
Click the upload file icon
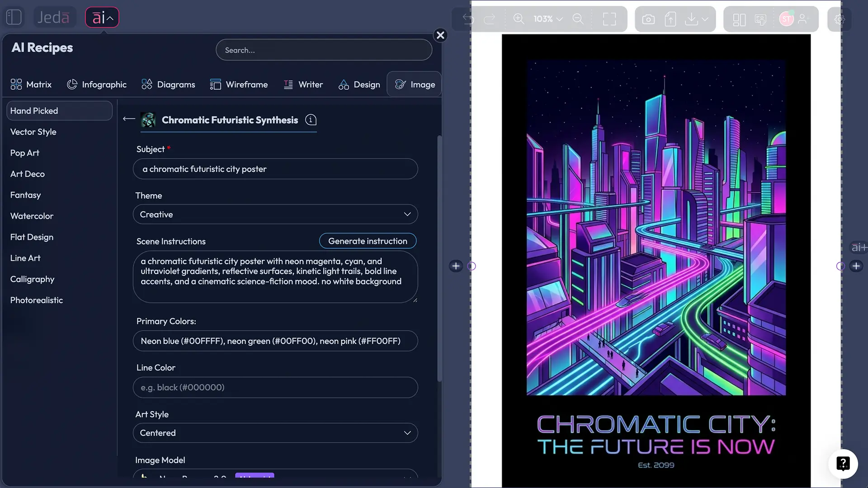[670, 19]
